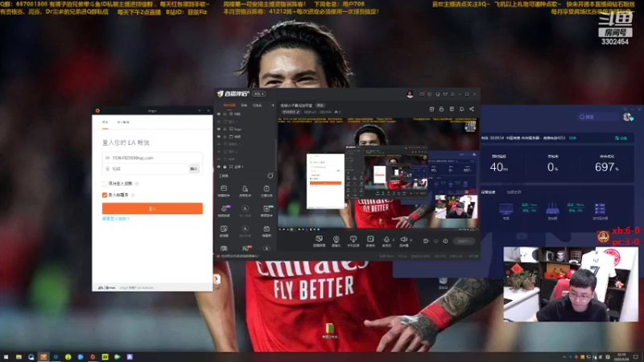Screen dimensions: 644x362
Task: Click the microphone icon in streaming toolbar
Action: point(386,239)
